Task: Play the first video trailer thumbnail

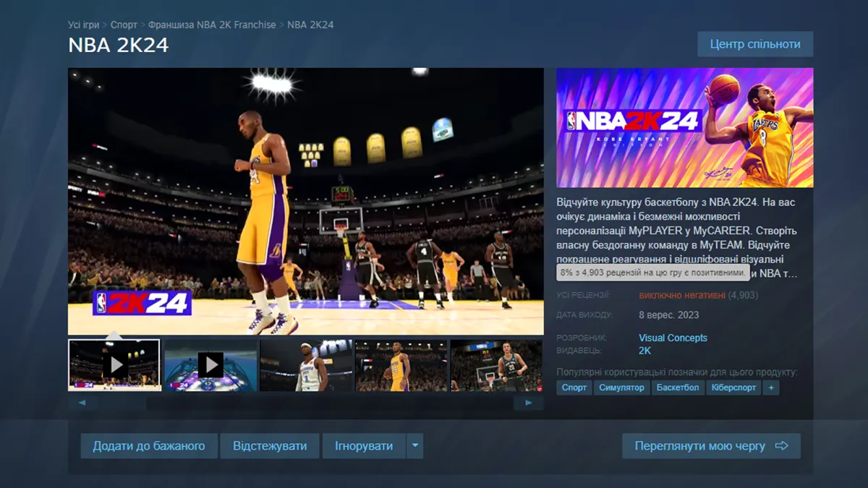Action: click(114, 365)
